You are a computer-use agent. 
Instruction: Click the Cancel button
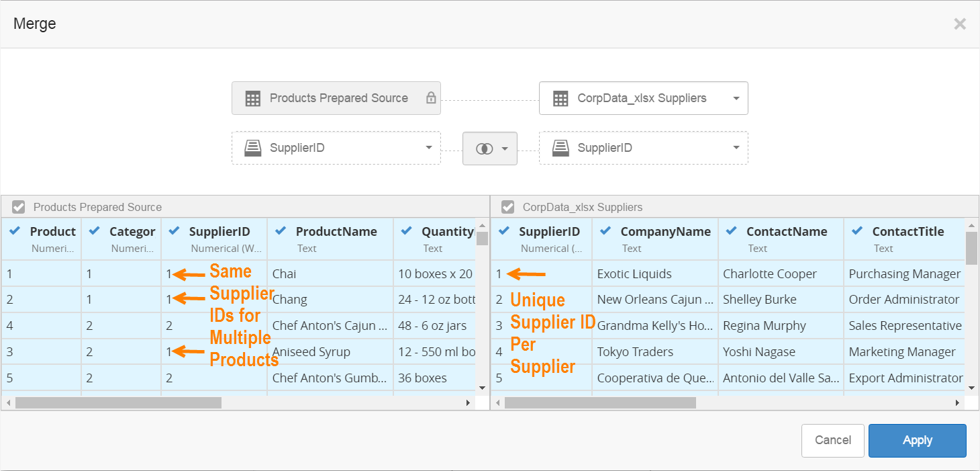(832, 441)
